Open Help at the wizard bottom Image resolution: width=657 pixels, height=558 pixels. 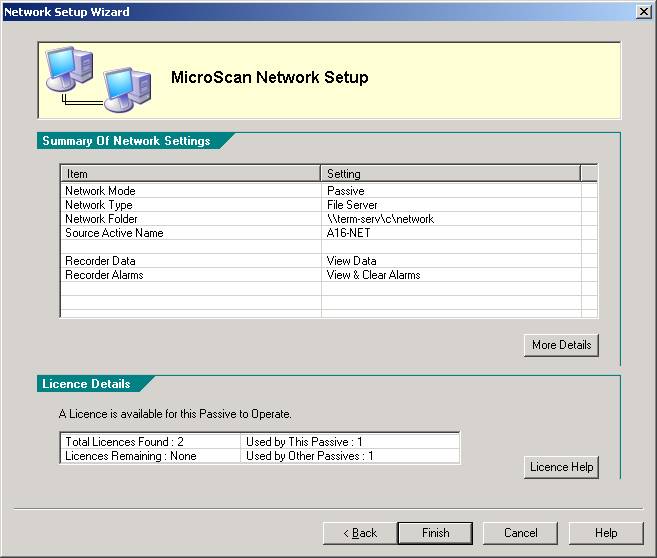coord(606,533)
